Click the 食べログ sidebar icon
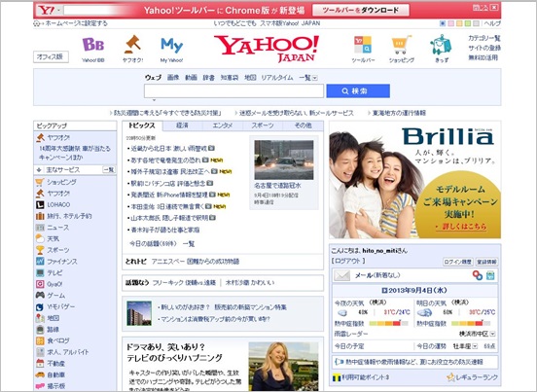This screenshot has width=537, height=392. pos(40,340)
